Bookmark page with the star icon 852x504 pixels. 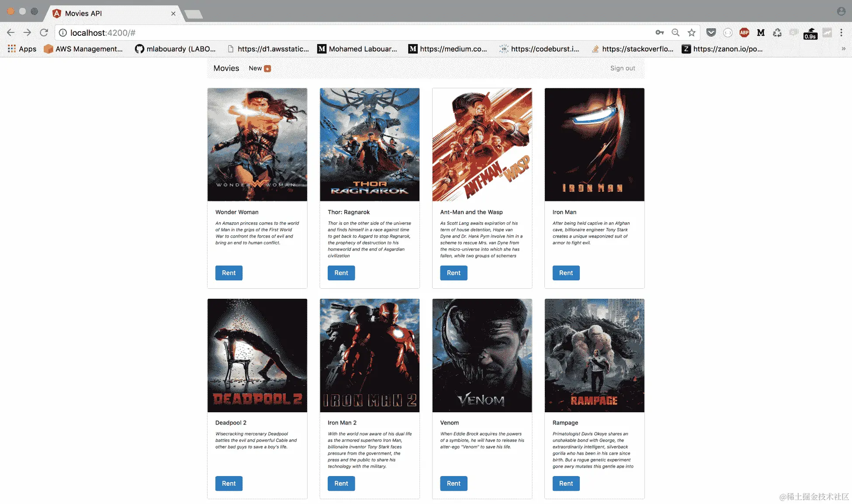pyautogui.click(x=691, y=33)
